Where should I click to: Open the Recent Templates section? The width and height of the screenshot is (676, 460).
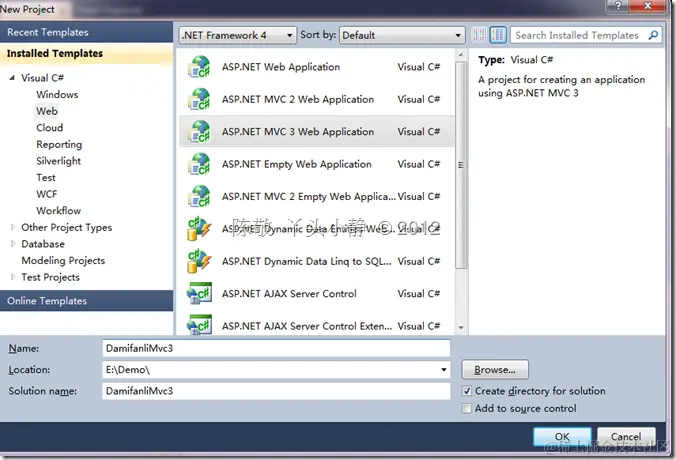click(86, 32)
